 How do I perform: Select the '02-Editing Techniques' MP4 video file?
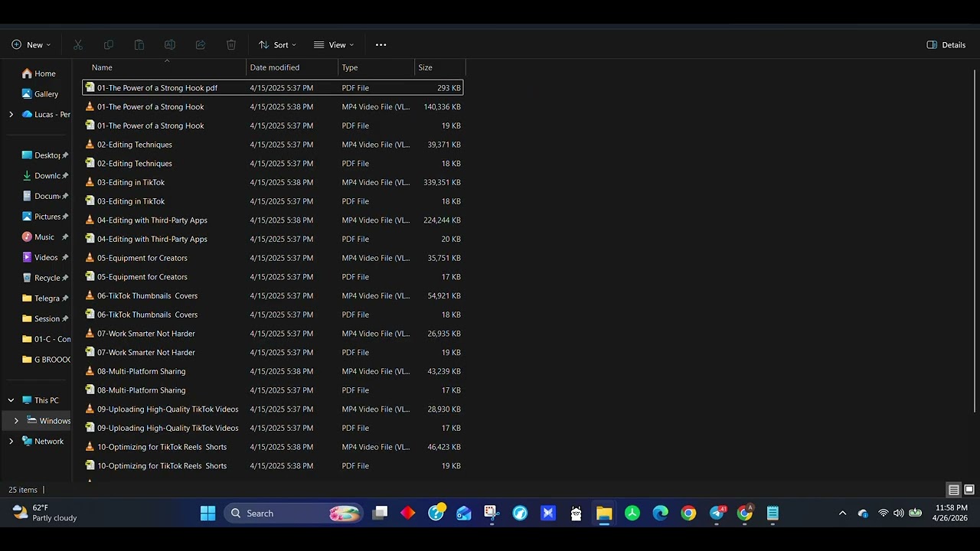(273, 145)
